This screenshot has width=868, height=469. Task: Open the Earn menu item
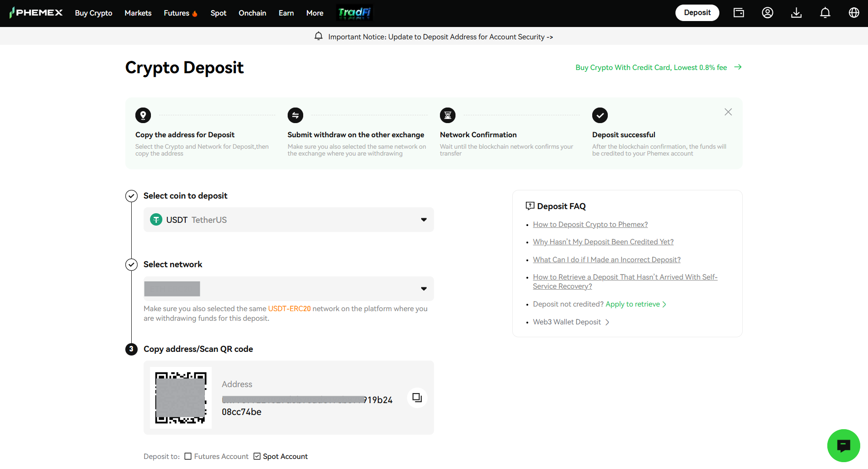pyautogui.click(x=286, y=13)
